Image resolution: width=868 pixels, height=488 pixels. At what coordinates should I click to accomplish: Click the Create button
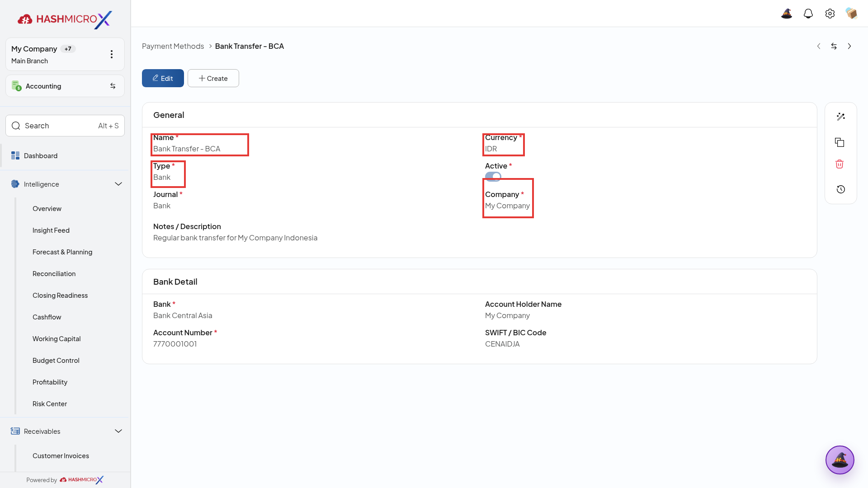pos(213,78)
